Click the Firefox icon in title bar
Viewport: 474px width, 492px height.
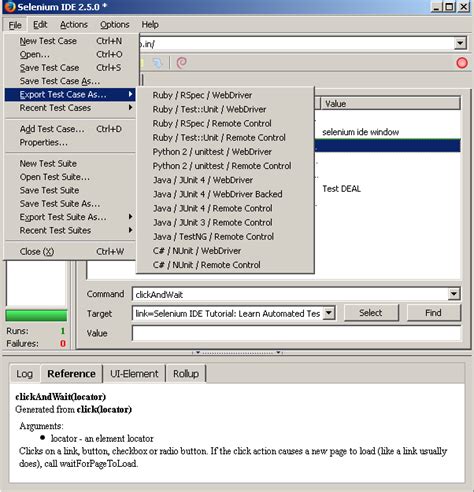(10, 7)
